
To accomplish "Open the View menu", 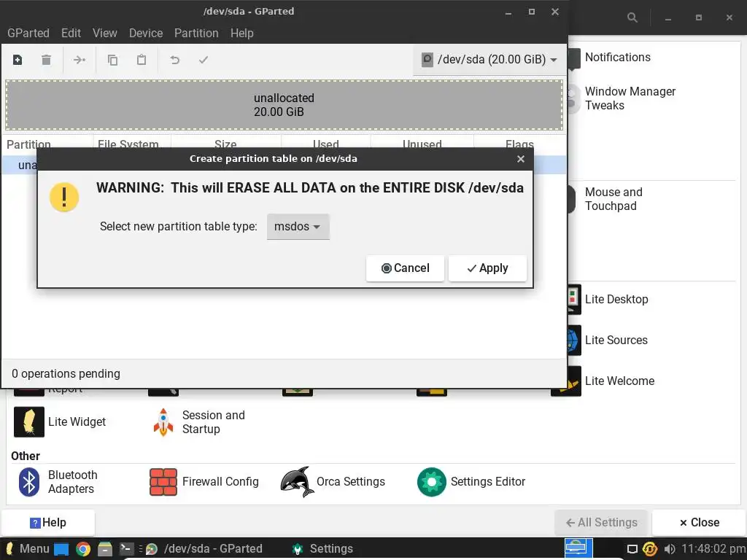I will pos(105,33).
